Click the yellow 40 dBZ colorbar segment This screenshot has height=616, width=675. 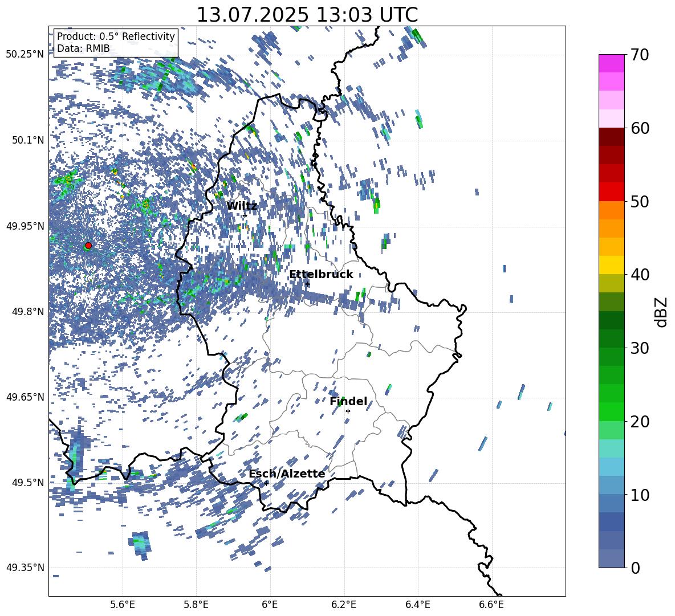[611, 265]
